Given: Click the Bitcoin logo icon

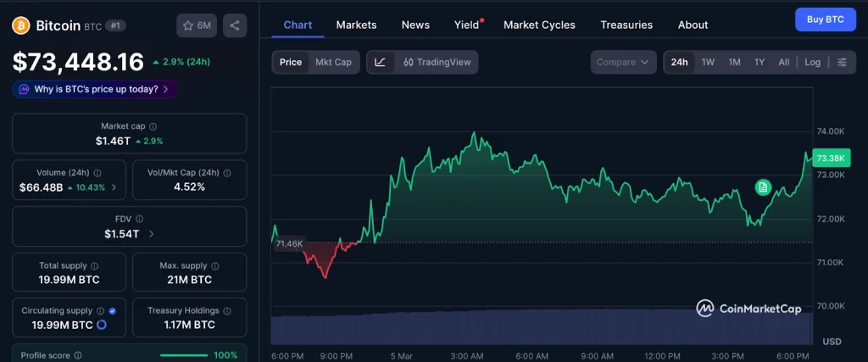Looking at the screenshot, I should [21, 25].
